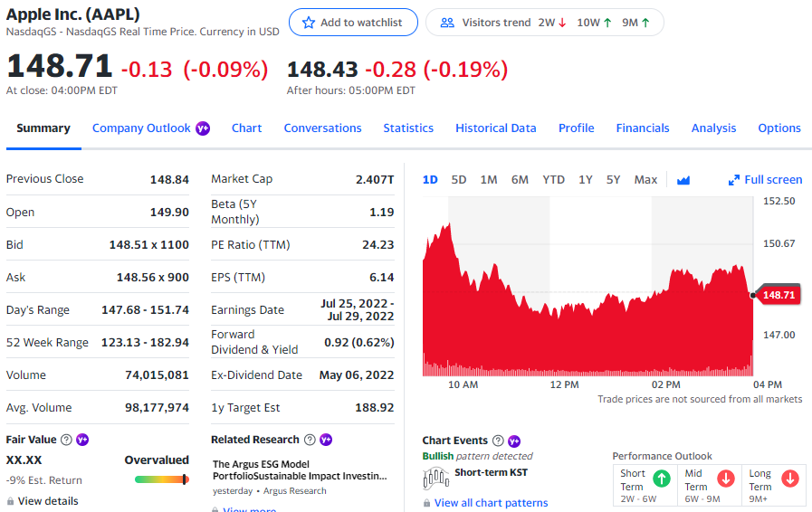The image size is (812, 512).
Task: Select the YTD chart range
Action: 554,180
